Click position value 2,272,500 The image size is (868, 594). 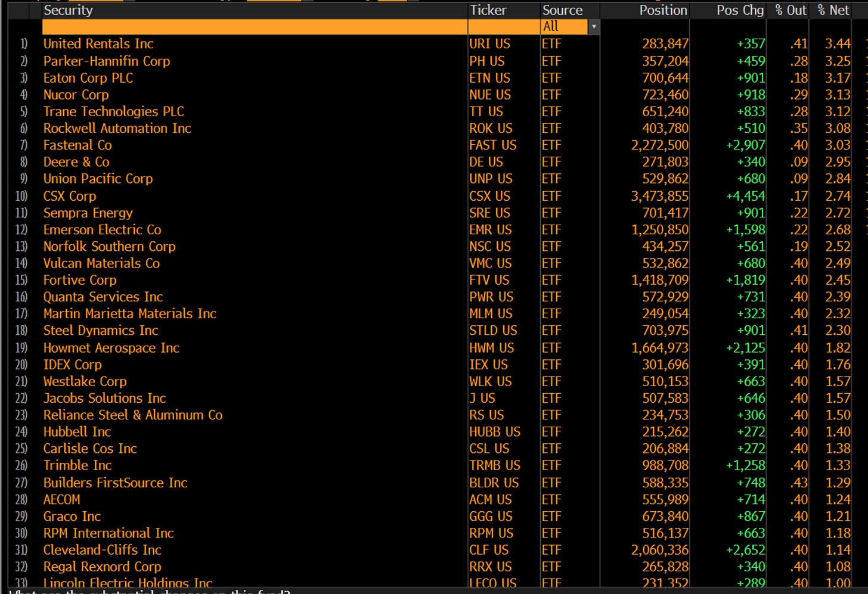pos(660,145)
